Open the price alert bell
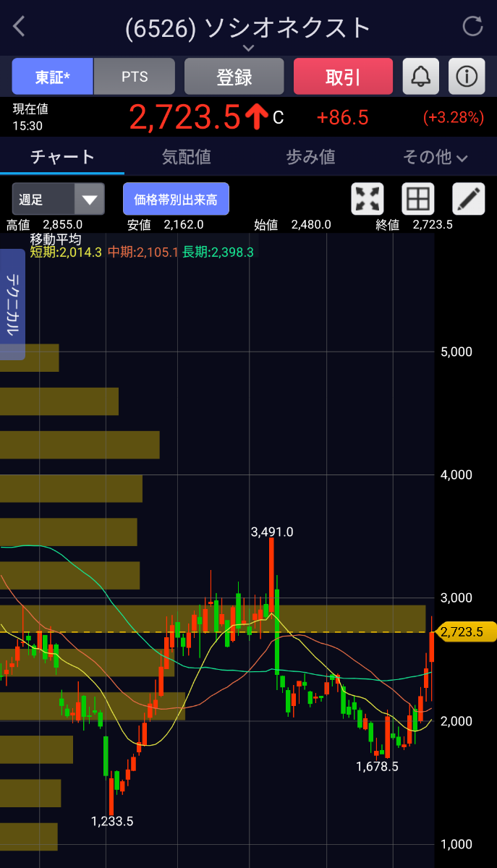497x868 pixels. [421, 77]
